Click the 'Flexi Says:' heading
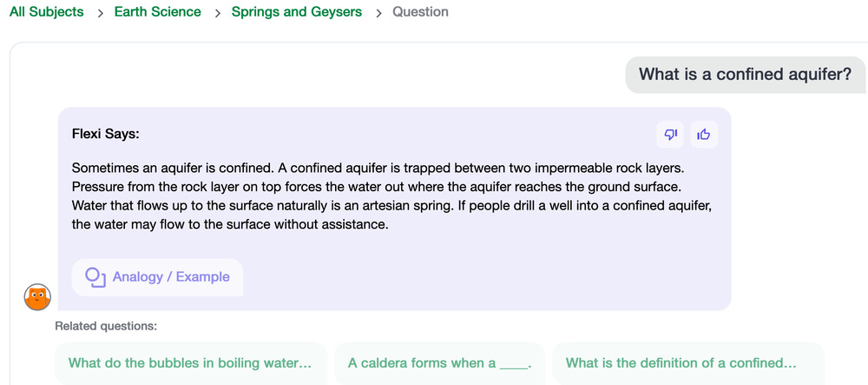The width and height of the screenshot is (868, 385). pos(106,134)
